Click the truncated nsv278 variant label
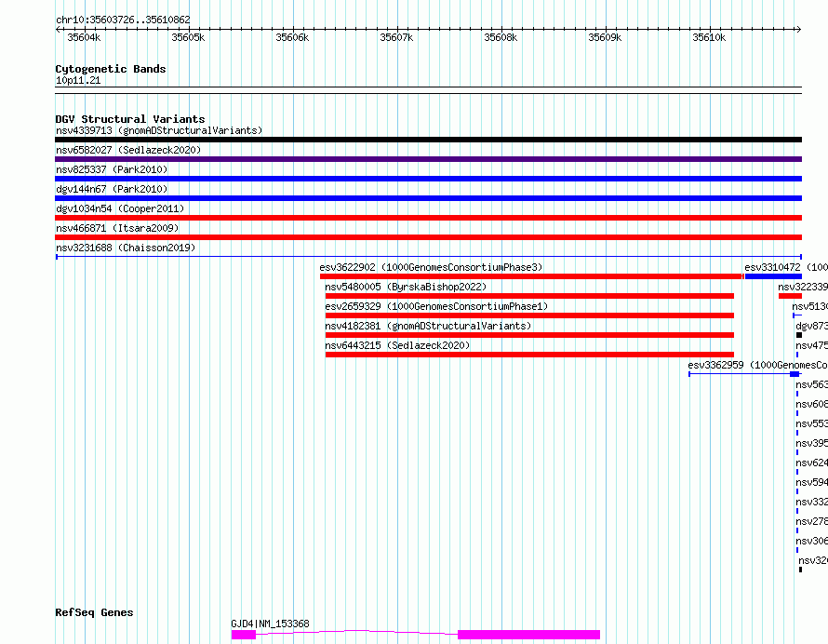828x644 pixels. click(811, 521)
